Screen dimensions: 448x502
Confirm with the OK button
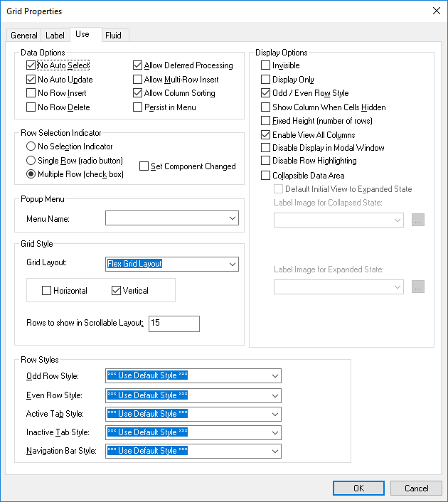coord(358,488)
